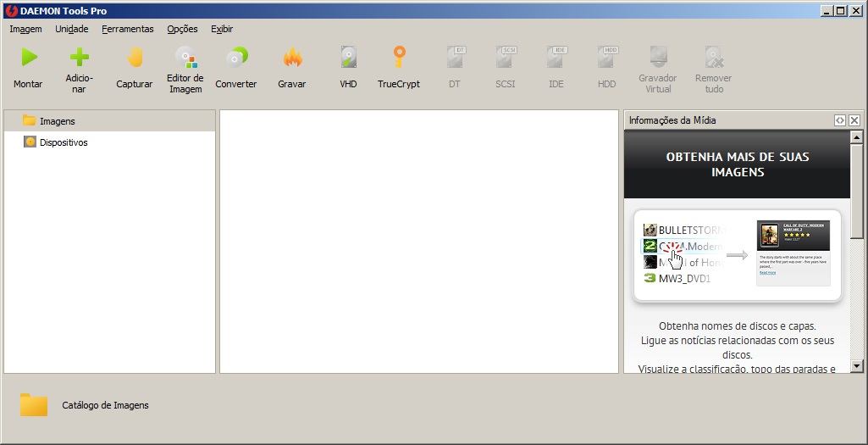
Task: Close the Informações da Mídia panel
Action: (x=854, y=120)
